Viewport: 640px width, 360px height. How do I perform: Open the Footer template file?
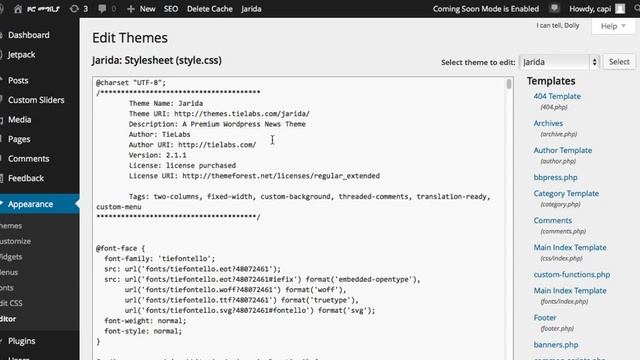(x=544, y=318)
